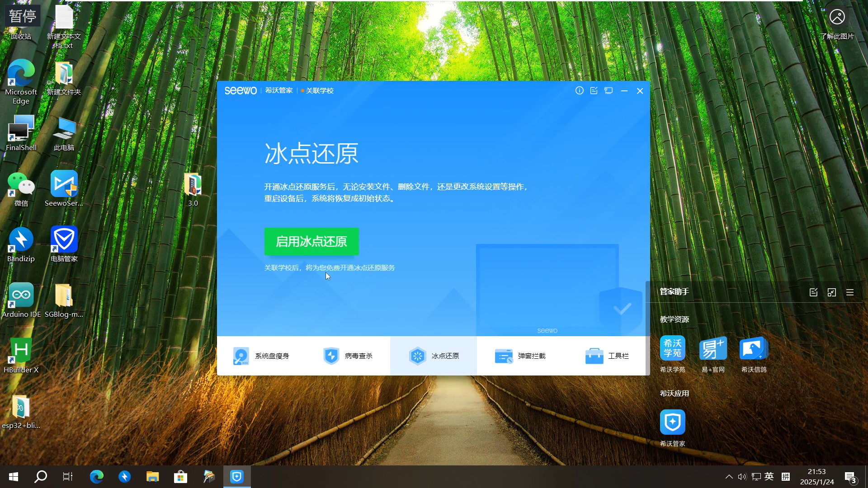Open 微信 WeChat from the desktop
This screenshot has width=868, height=488.
pyautogui.click(x=21, y=185)
